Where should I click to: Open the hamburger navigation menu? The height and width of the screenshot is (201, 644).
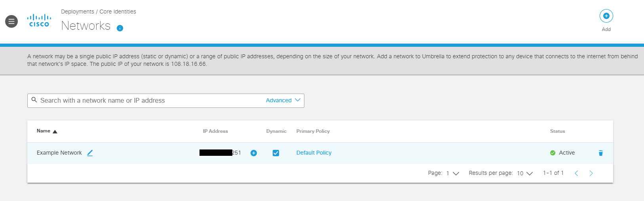point(11,21)
